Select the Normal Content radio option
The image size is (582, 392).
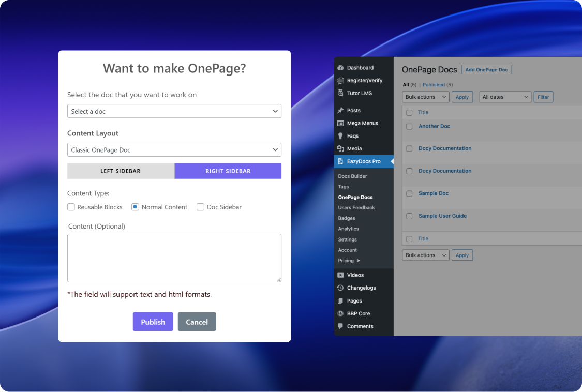(x=135, y=207)
